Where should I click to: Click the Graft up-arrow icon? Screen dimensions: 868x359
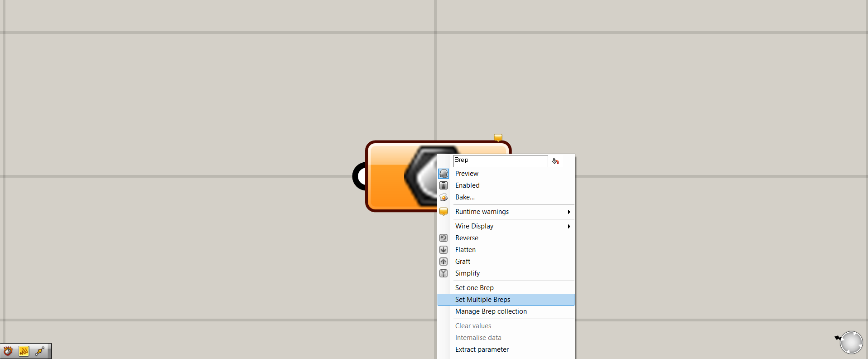pyautogui.click(x=444, y=262)
